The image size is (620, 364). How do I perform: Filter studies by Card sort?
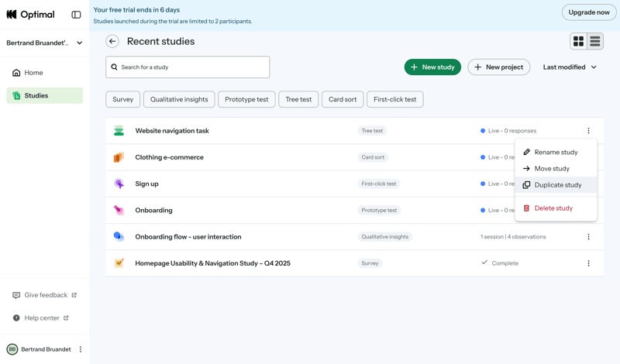(343, 99)
